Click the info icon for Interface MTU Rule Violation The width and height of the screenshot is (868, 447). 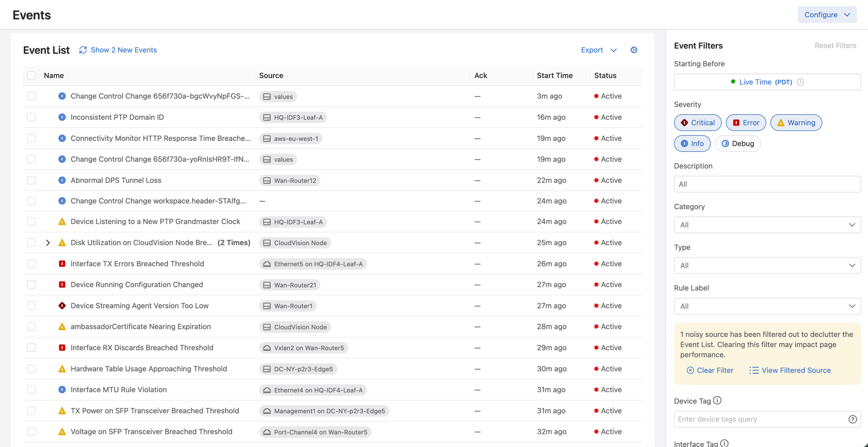62,390
